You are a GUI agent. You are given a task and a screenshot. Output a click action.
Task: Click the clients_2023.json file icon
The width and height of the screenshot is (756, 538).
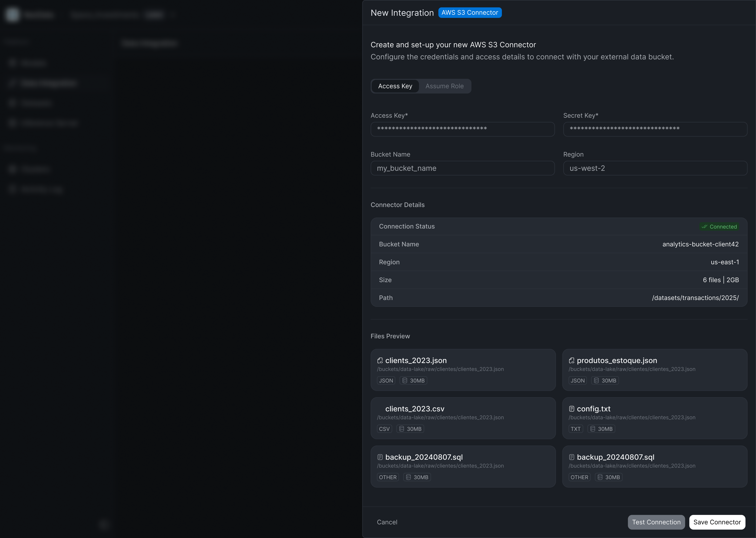click(380, 361)
